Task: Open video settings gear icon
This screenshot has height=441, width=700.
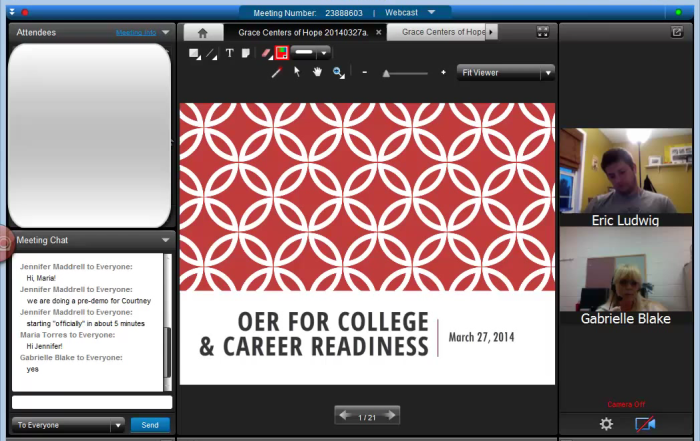Action: click(x=606, y=424)
